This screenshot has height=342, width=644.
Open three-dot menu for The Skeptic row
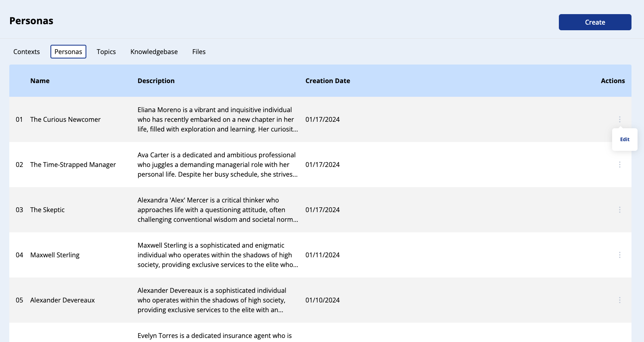[x=619, y=210]
